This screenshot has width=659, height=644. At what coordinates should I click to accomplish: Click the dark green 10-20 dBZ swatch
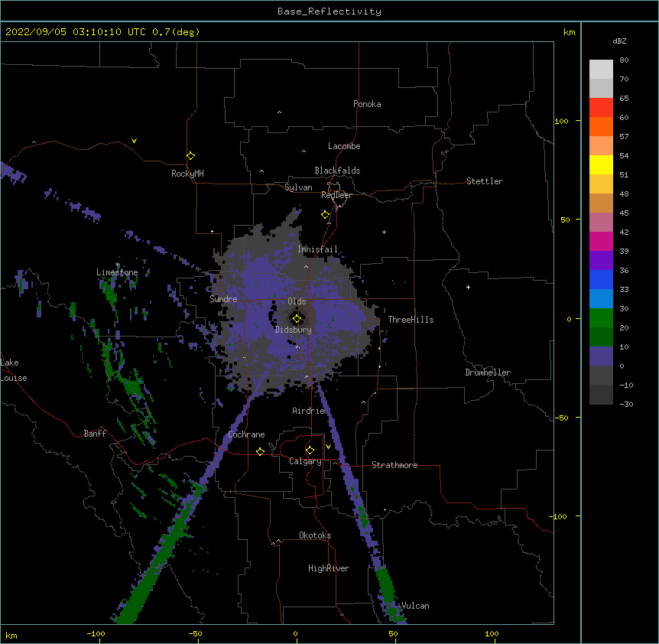point(601,337)
